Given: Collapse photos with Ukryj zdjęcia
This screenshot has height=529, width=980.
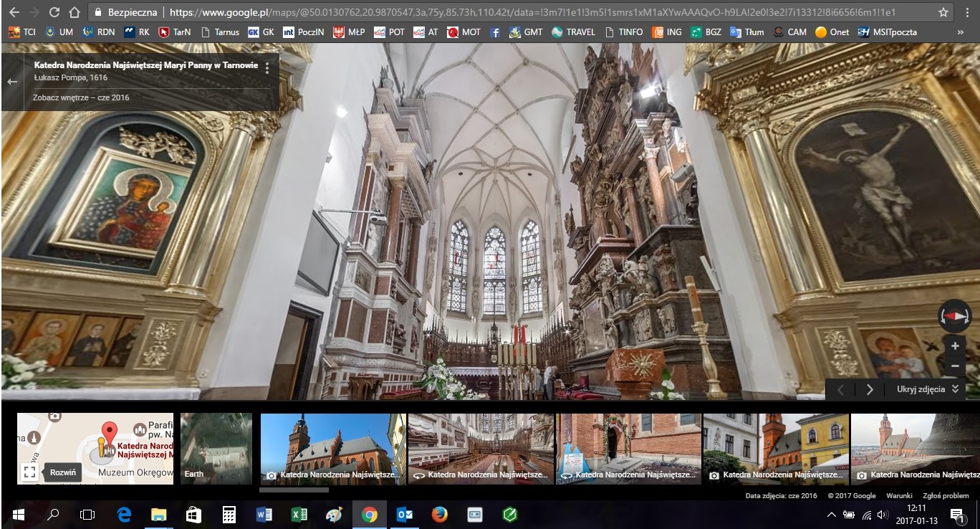Looking at the screenshot, I should (927, 389).
